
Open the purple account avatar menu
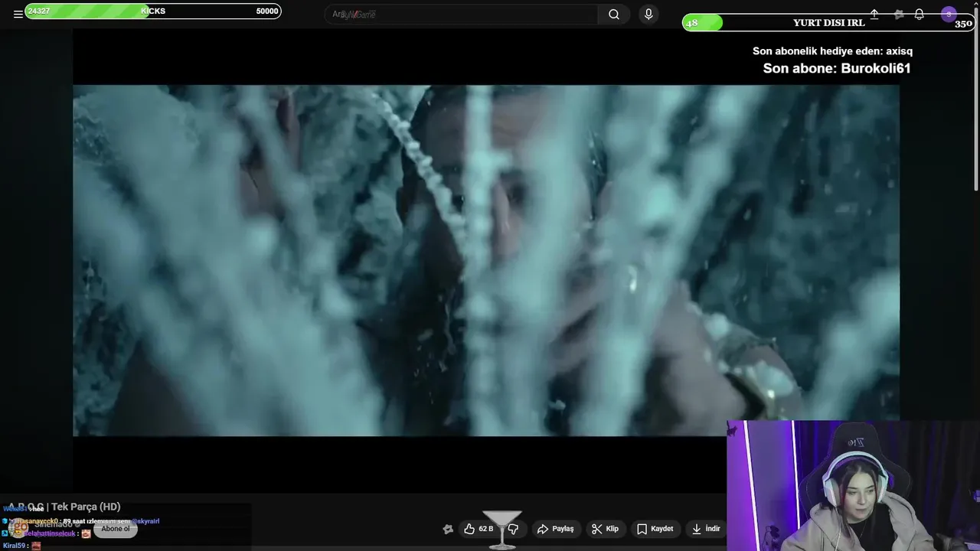949,15
